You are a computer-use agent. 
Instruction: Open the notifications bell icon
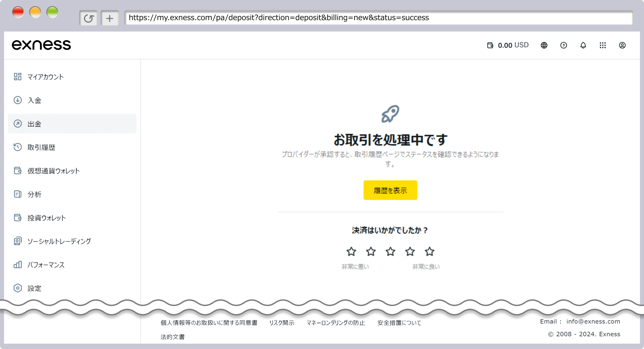pos(583,45)
